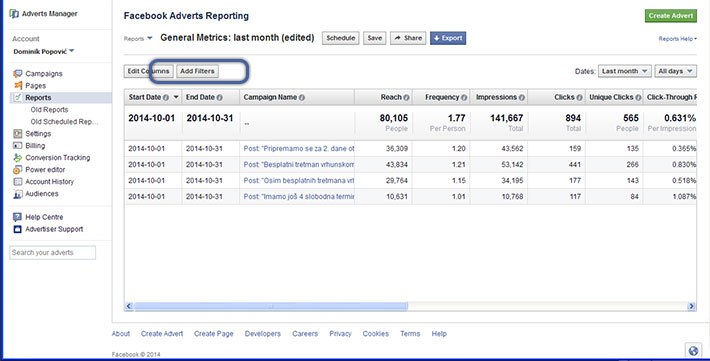Viewport: 710px width, 361px height.
Task: Click the Help Centre icon
Action: [18, 217]
